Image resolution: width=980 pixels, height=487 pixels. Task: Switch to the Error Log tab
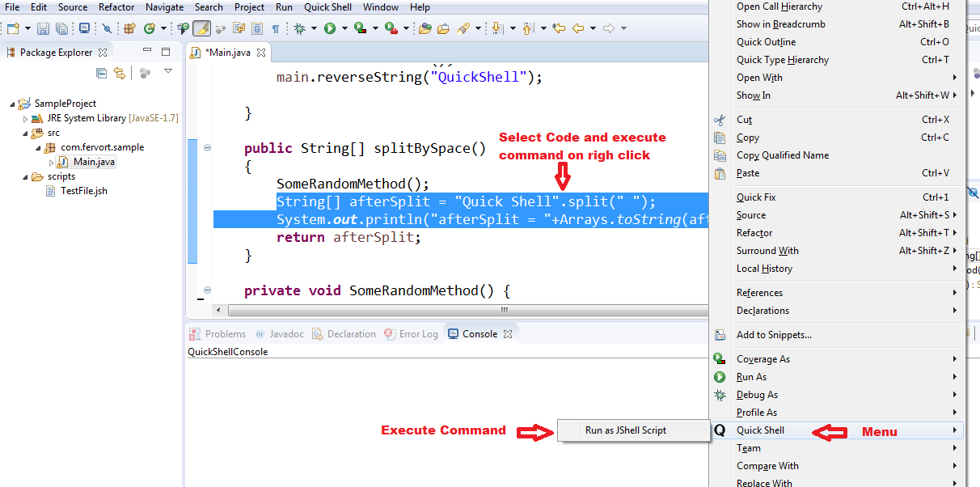[x=412, y=334]
